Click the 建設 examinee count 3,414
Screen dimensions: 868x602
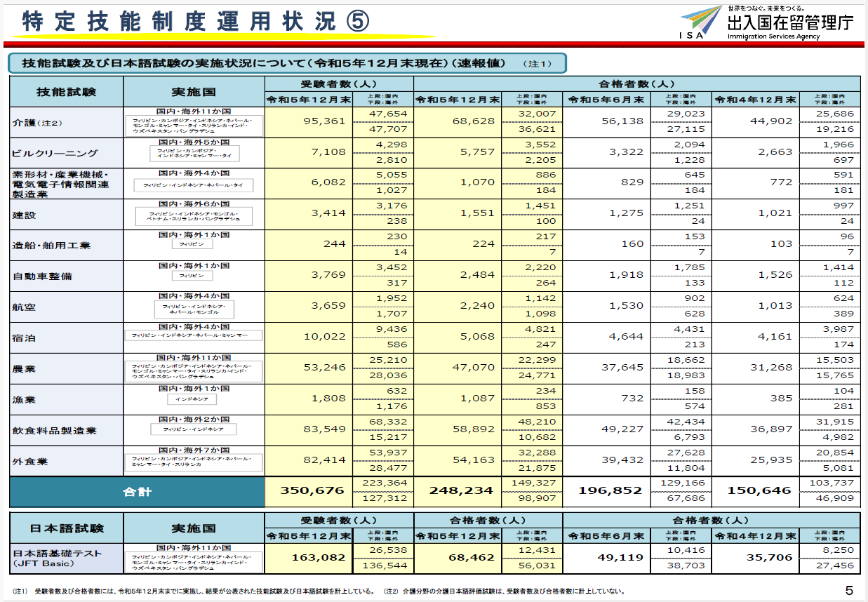coord(328,213)
